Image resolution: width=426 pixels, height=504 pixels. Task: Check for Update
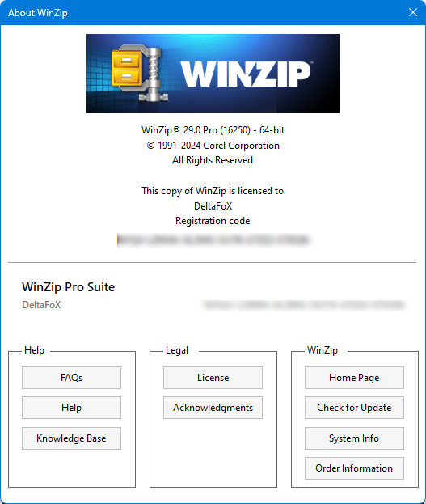[x=354, y=408]
